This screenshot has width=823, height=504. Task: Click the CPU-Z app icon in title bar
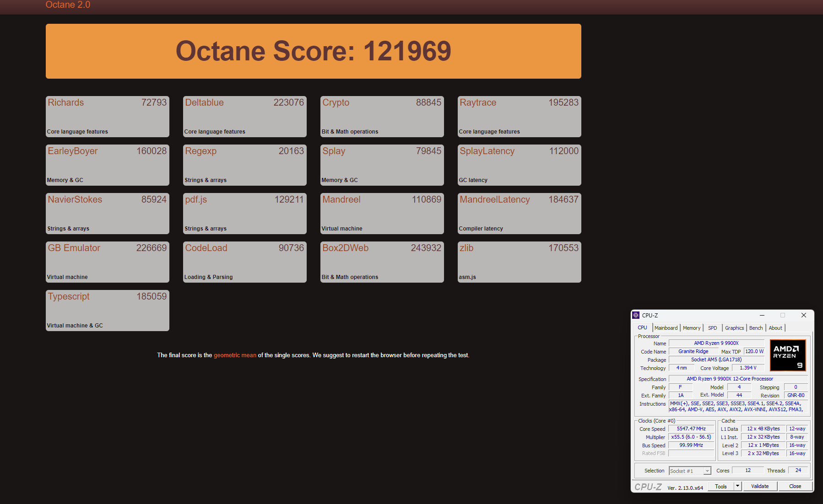tap(636, 315)
